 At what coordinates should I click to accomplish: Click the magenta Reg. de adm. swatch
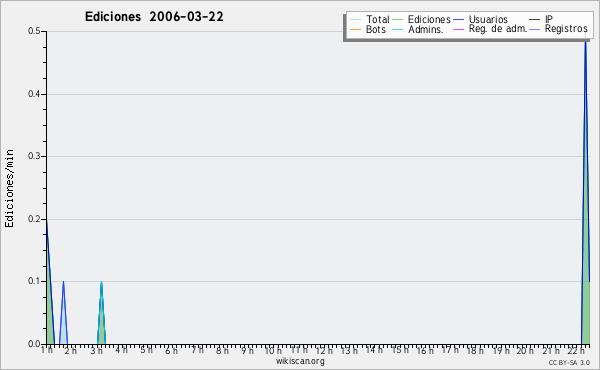pos(458,29)
